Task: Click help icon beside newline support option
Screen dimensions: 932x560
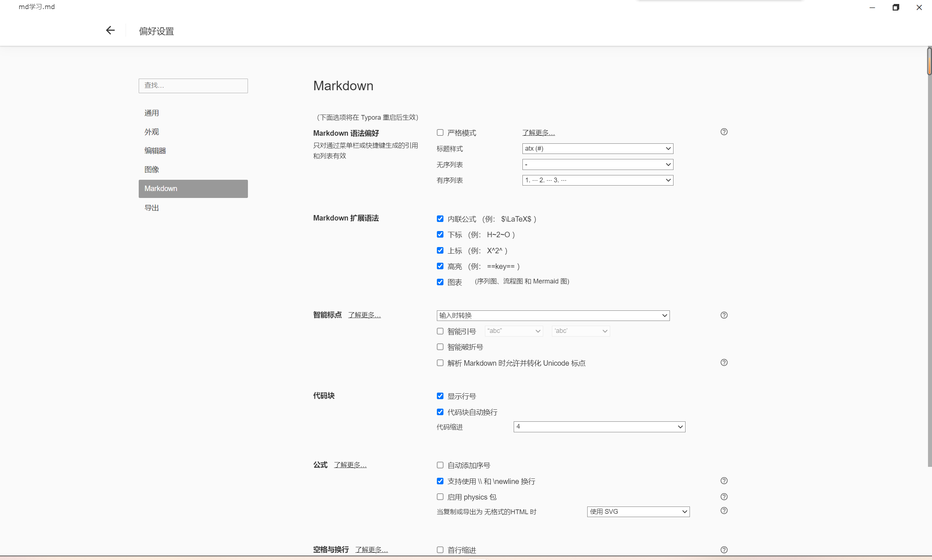Action: [724, 480]
